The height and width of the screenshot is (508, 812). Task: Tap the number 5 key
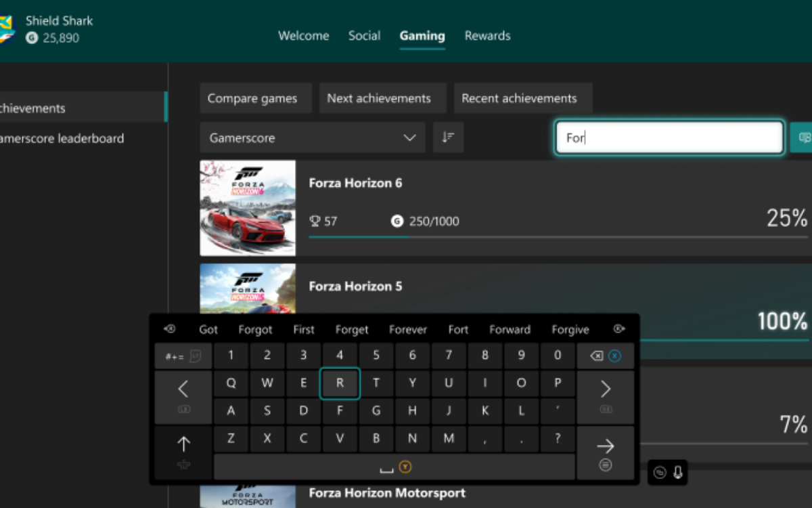pos(376,356)
